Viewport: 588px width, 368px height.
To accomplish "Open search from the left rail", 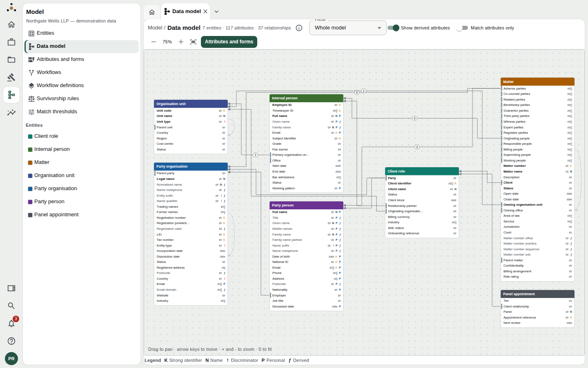I will point(11,306).
